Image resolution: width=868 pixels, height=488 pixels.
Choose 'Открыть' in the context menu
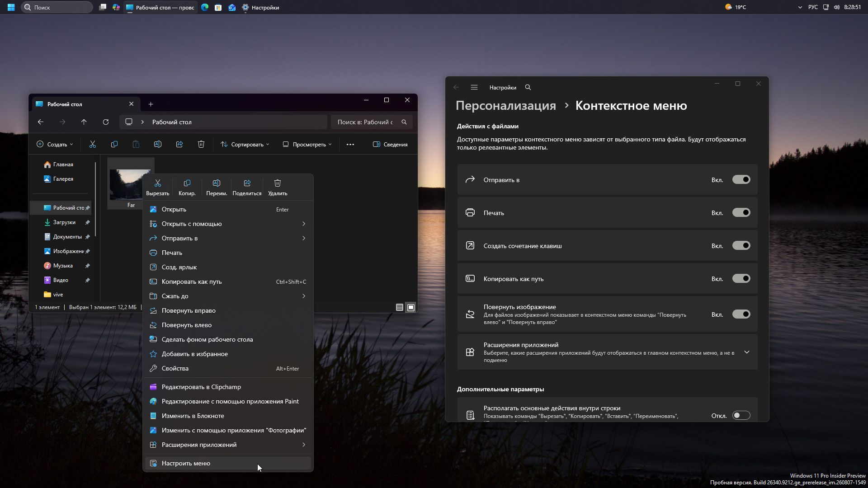(x=228, y=209)
